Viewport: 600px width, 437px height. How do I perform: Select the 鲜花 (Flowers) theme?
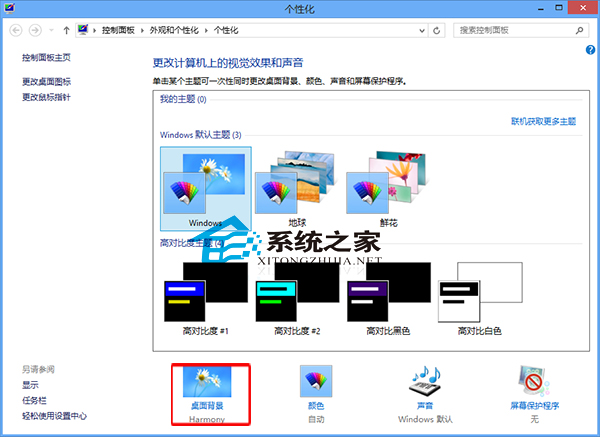[x=388, y=187]
